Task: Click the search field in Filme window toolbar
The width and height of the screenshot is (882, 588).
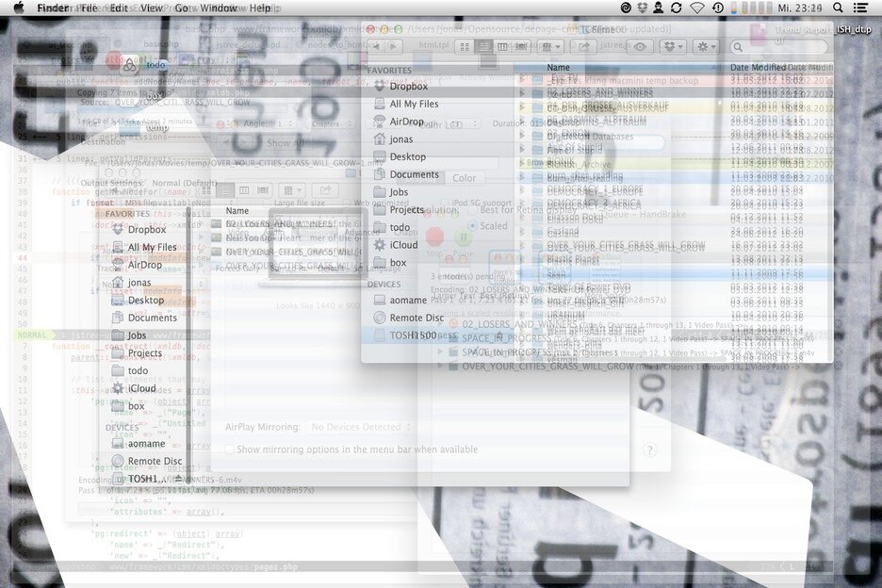Action: 779,47
